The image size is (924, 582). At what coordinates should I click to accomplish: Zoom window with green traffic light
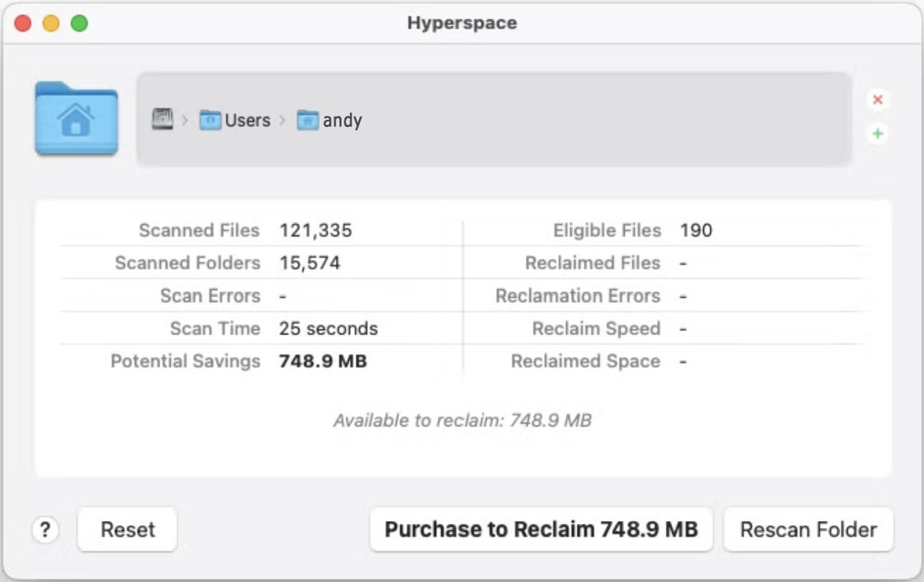tap(79, 24)
